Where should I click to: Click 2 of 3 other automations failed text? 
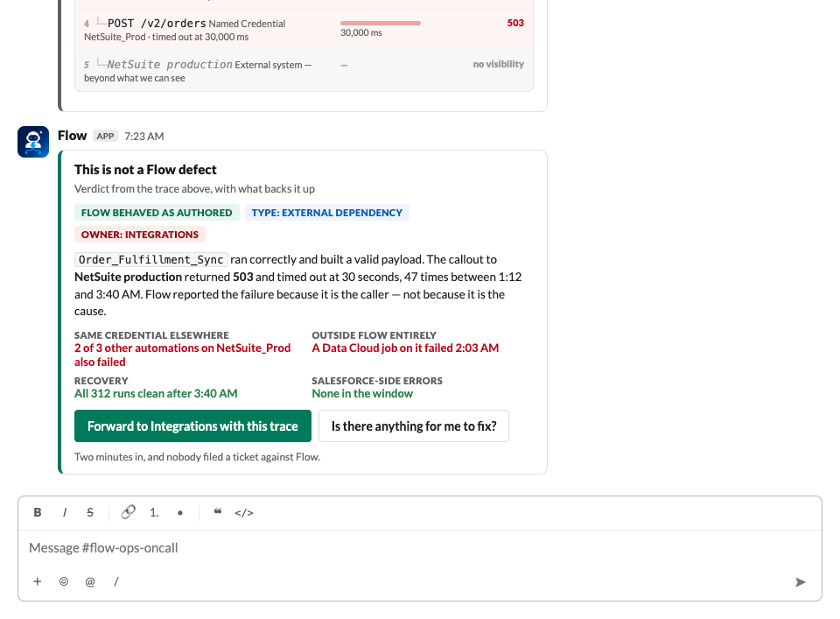[183, 355]
